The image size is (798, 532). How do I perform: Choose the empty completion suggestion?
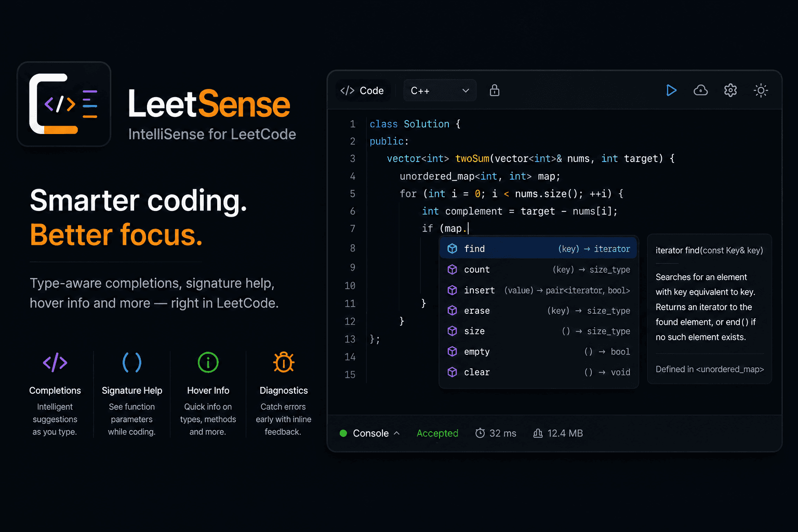coord(539,352)
